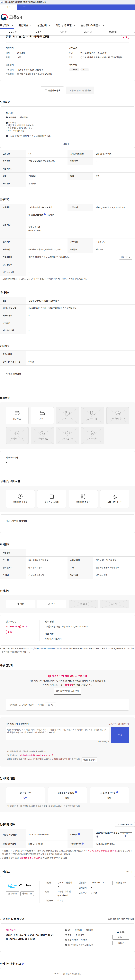The image size is (135, 980).
Task: Click the 개인정보보호법 상세 보기 button
Action: (67, 691)
